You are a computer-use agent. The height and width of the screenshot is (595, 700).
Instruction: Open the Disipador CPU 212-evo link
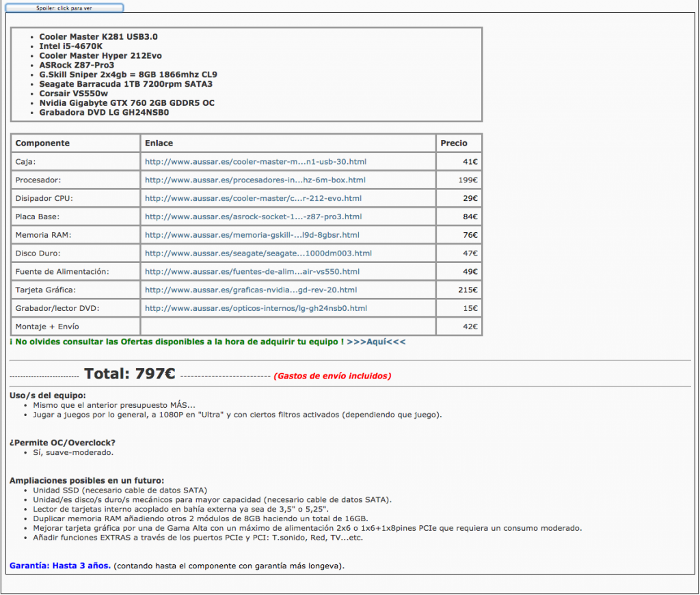253,198
